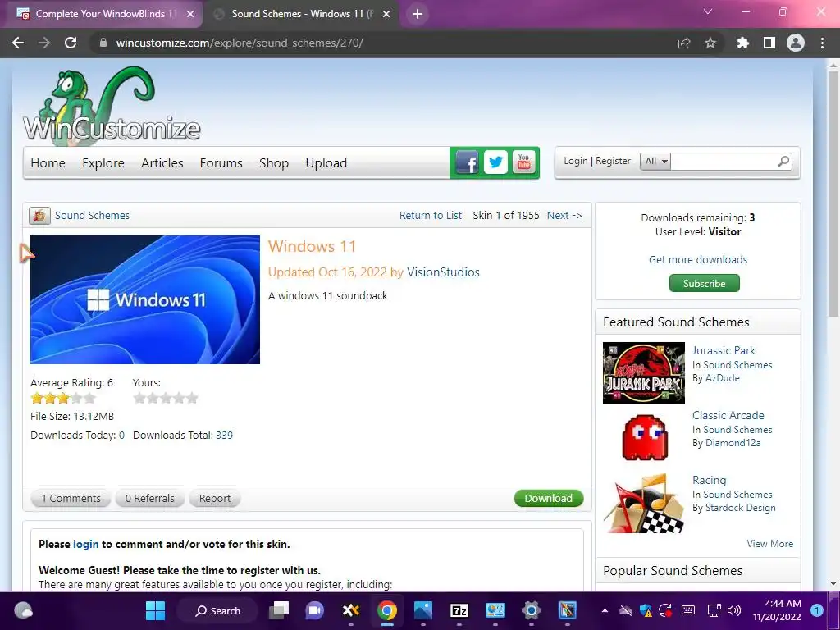Open the Chrome profile avatar
The image size is (840, 630).
(796, 43)
